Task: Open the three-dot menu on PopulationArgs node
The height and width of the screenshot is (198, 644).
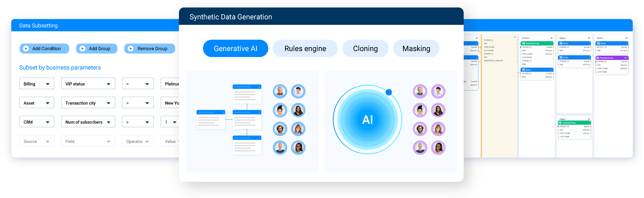Action: (552, 44)
